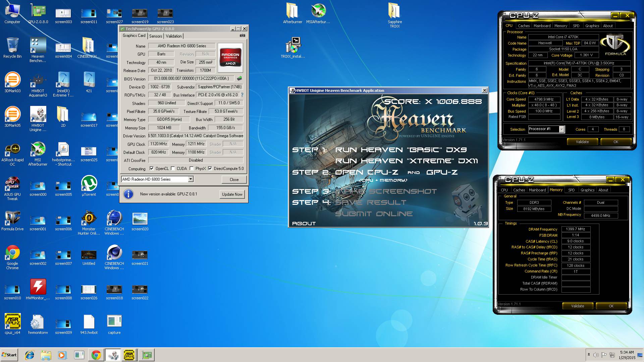Select the Intel Extreme Tuning desktop icon
Image resolution: width=644 pixels, height=362 pixels.
pyautogui.click(x=63, y=84)
